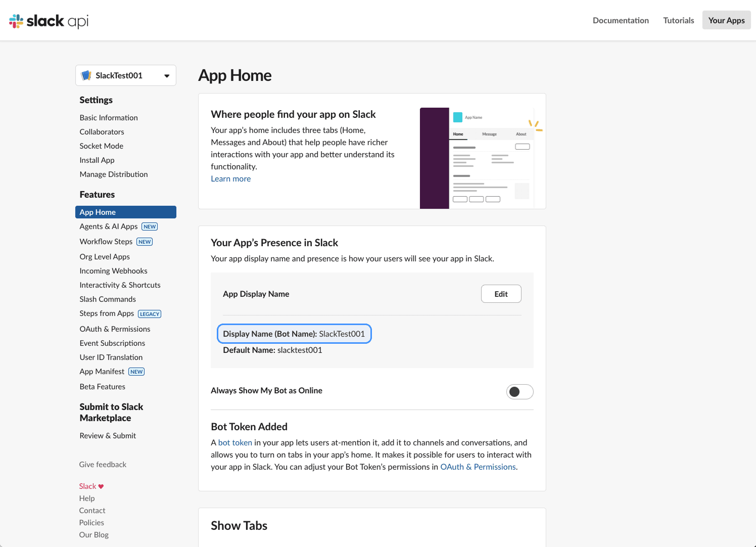Click the Submit to Slack Marketplace heading
Screen dimensions: 756x547
pyautogui.click(x=111, y=413)
